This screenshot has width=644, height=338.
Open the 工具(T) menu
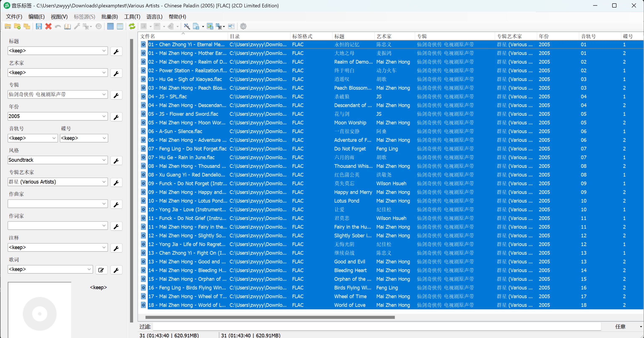click(x=132, y=17)
